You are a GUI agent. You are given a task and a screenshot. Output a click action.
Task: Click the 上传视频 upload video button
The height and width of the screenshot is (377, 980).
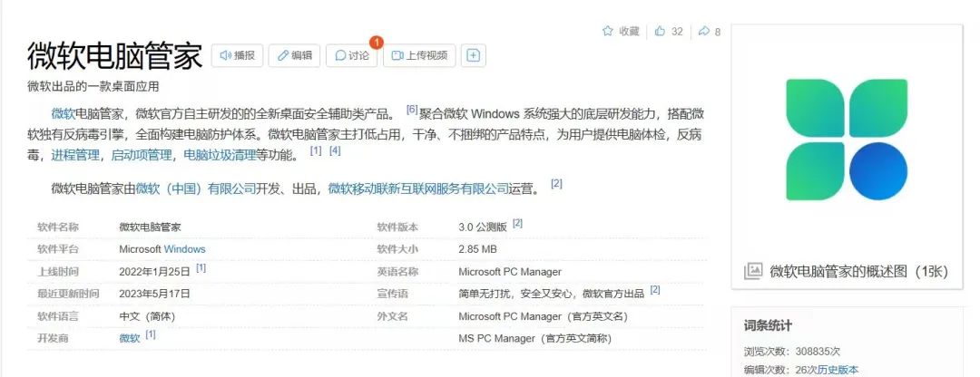[419, 55]
